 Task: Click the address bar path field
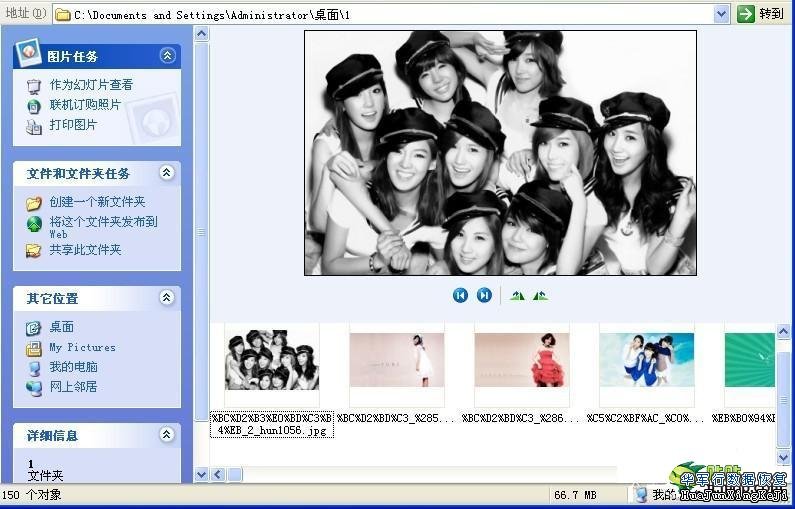pos(390,14)
